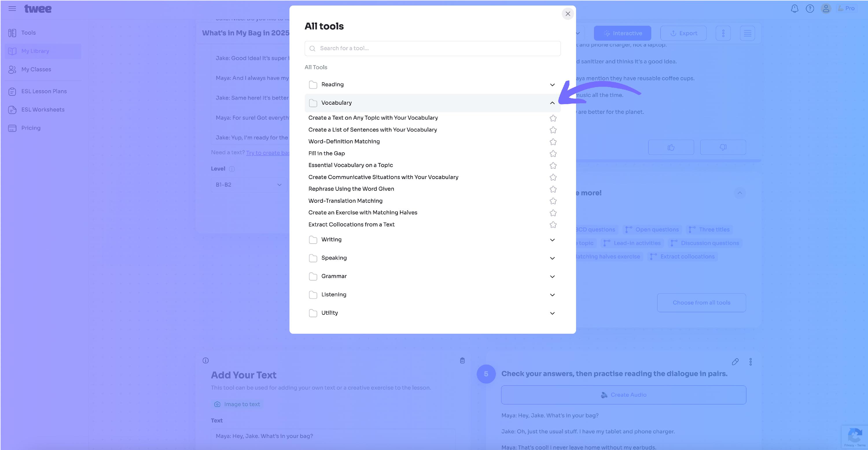
Task: Click the Vocabulary folder icon
Action: coord(313,103)
